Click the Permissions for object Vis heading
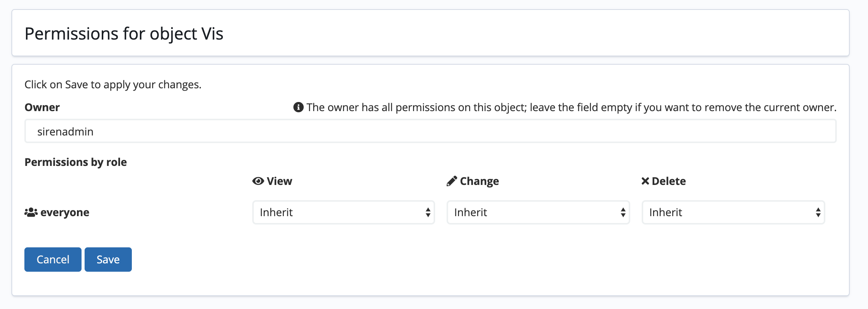868x309 pixels. (x=124, y=33)
